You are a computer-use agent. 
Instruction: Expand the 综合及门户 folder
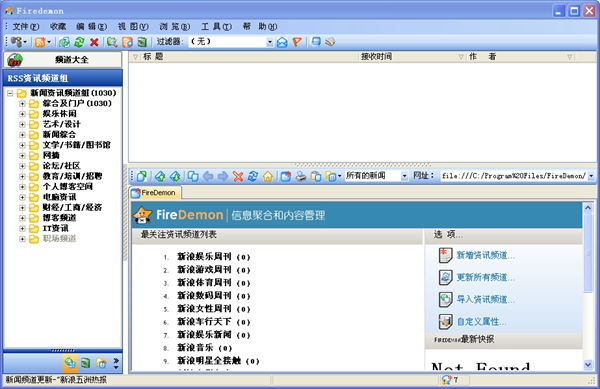pos(22,103)
